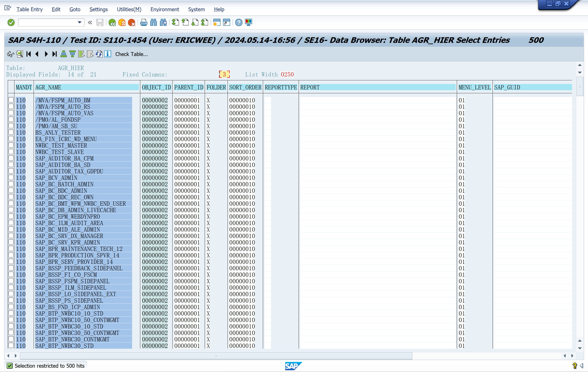Click the Display glasses icon
Screen dimensions: 588x372
coord(11,54)
